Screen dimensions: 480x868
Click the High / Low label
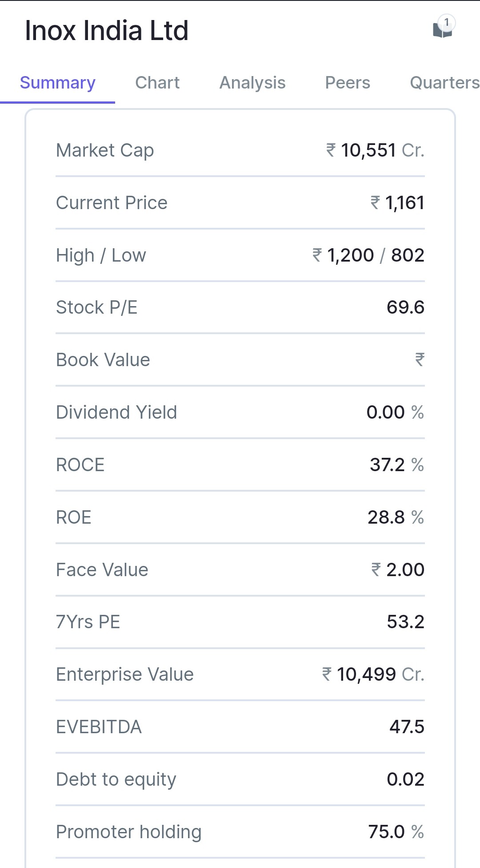pyautogui.click(x=101, y=255)
